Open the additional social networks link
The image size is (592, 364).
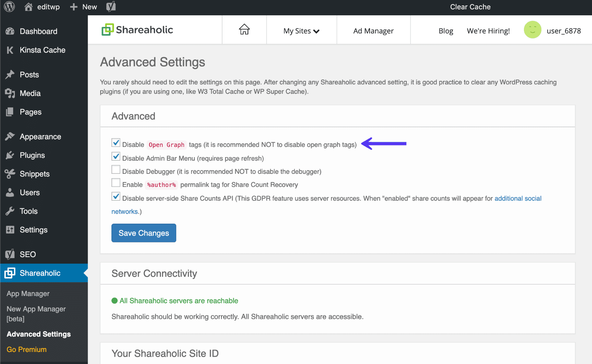(518, 198)
